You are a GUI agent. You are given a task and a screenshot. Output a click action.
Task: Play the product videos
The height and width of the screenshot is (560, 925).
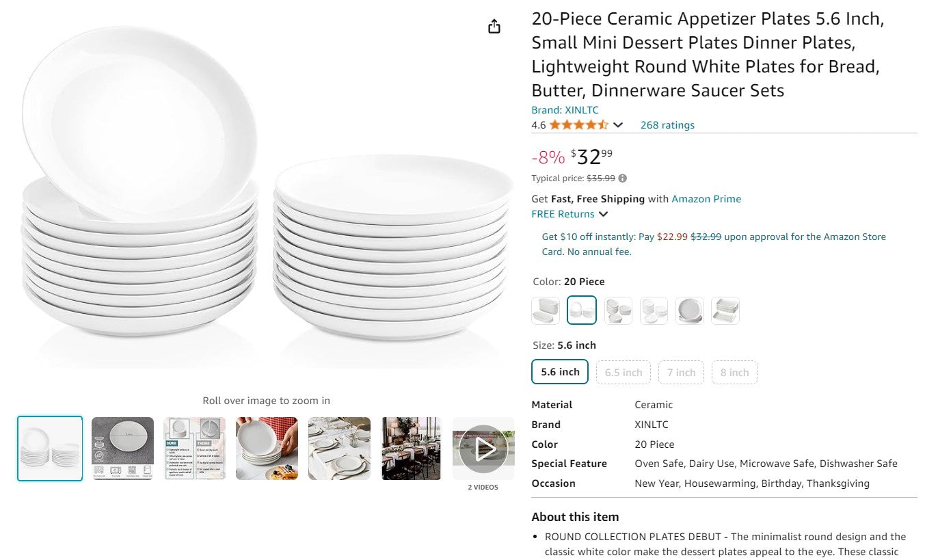(x=483, y=448)
